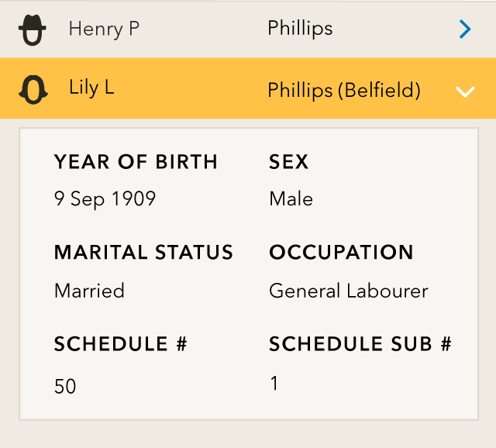Click the General Labourer occupation value
This screenshot has height=448, width=496.
pyautogui.click(x=348, y=291)
